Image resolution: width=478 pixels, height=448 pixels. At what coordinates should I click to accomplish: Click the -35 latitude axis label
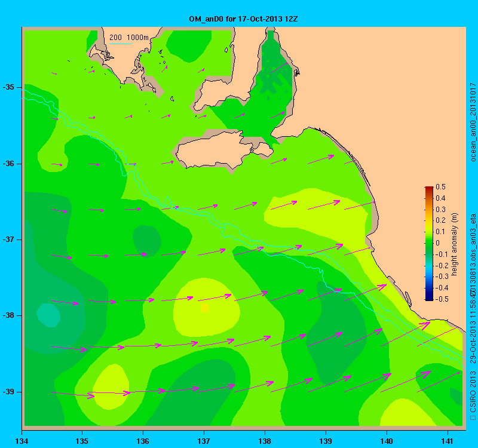8,87
